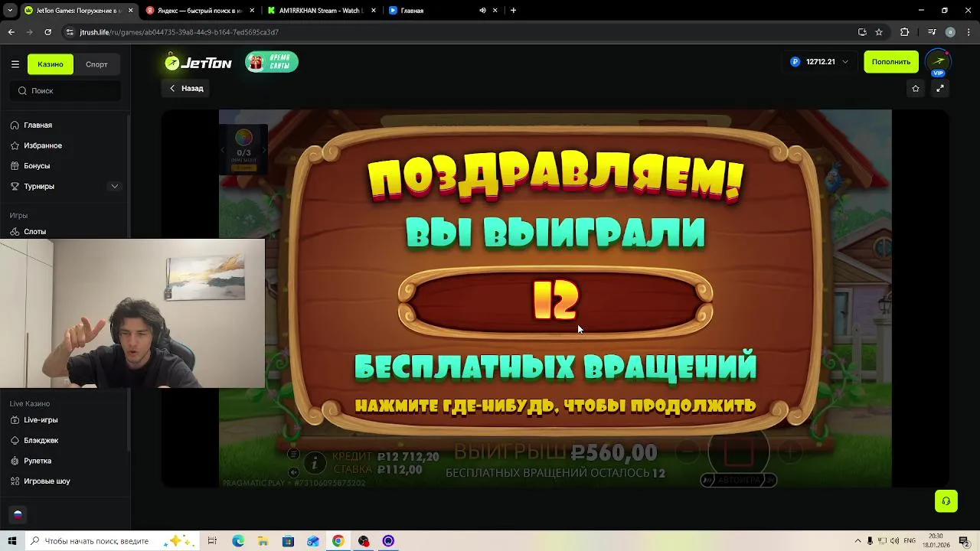This screenshot has width=980, height=551.
Task: Show hidden system tray icons
Action: [x=858, y=541]
